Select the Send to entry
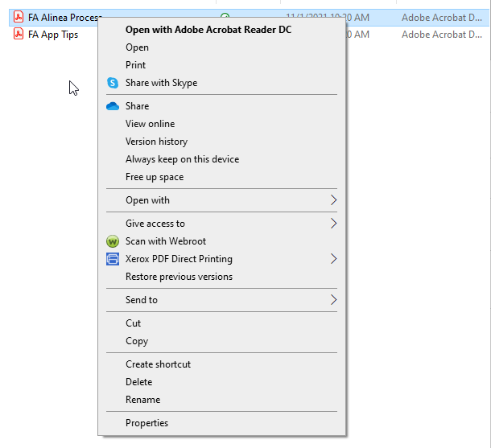491x448 pixels. pos(221,300)
